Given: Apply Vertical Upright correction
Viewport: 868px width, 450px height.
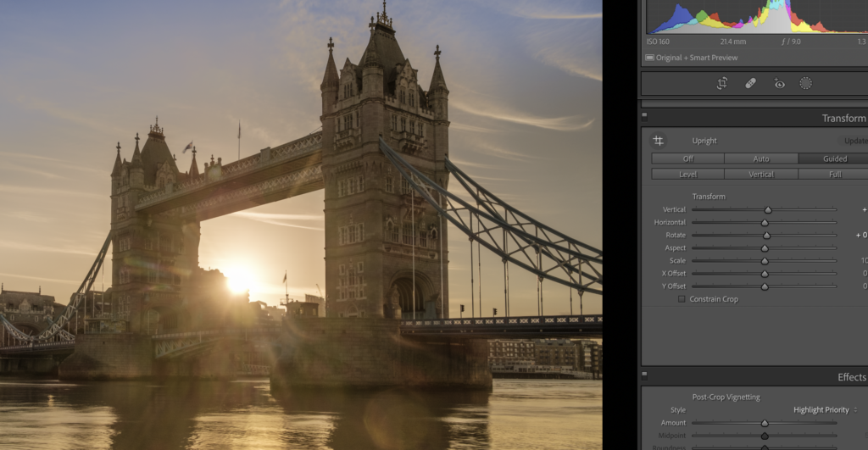Looking at the screenshot, I should point(760,175).
